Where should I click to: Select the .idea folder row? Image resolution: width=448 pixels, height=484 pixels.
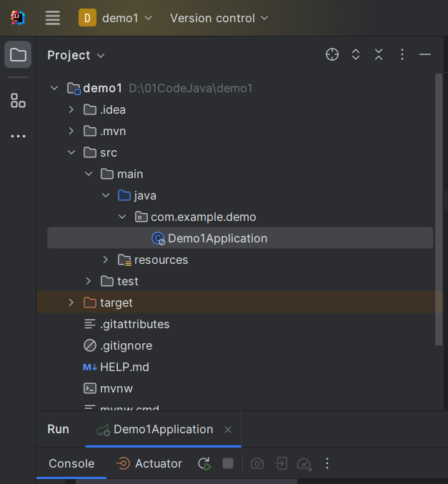pyautogui.click(x=240, y=109)
